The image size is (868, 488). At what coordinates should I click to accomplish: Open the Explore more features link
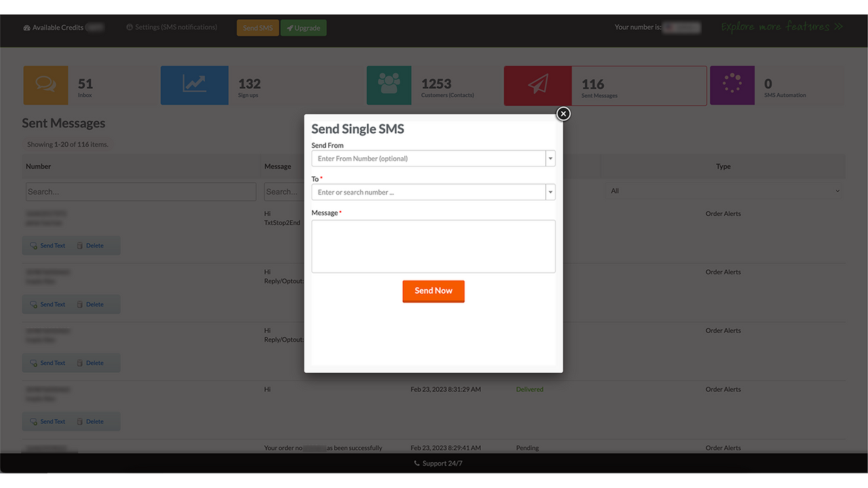click(781, 26)
